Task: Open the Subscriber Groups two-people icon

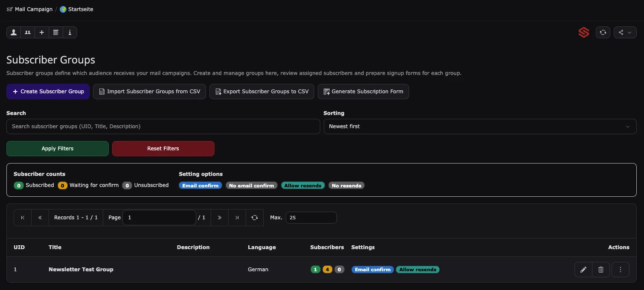Action: (x=28, y=32)
